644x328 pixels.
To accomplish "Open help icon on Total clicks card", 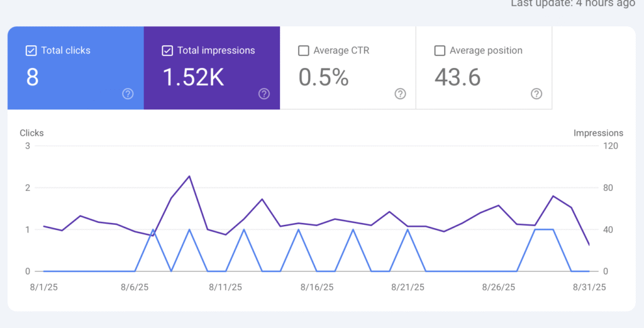I will (x=128, y=94).
